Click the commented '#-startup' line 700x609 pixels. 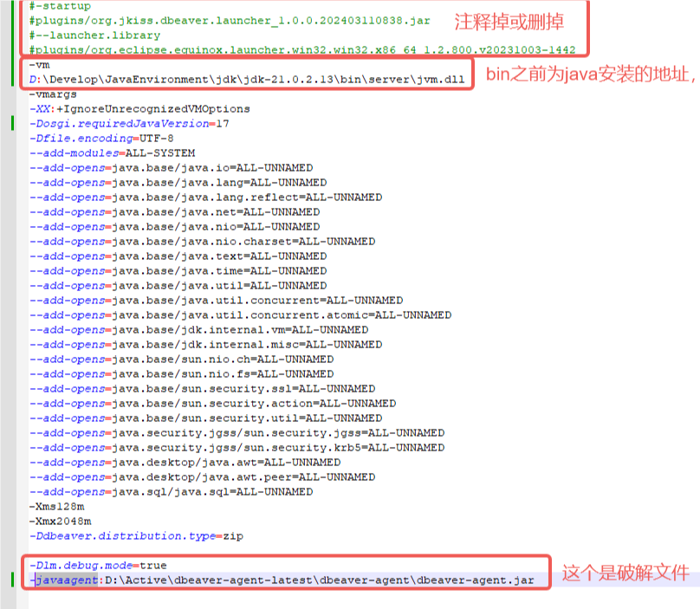(60, 6)
